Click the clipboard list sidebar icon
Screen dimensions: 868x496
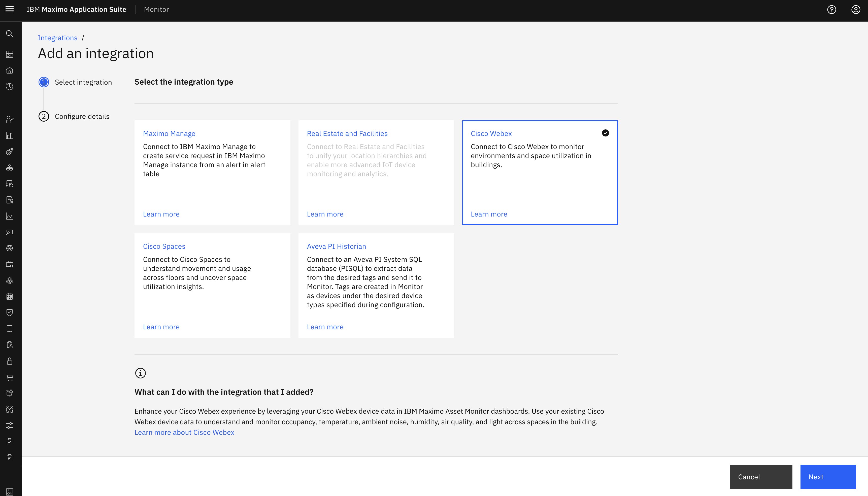point(10,457)
